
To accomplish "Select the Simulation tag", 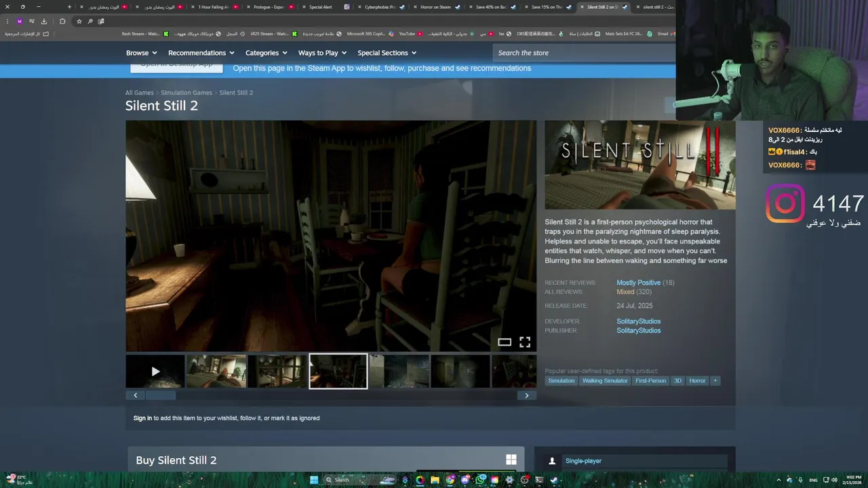I will 561,381.
